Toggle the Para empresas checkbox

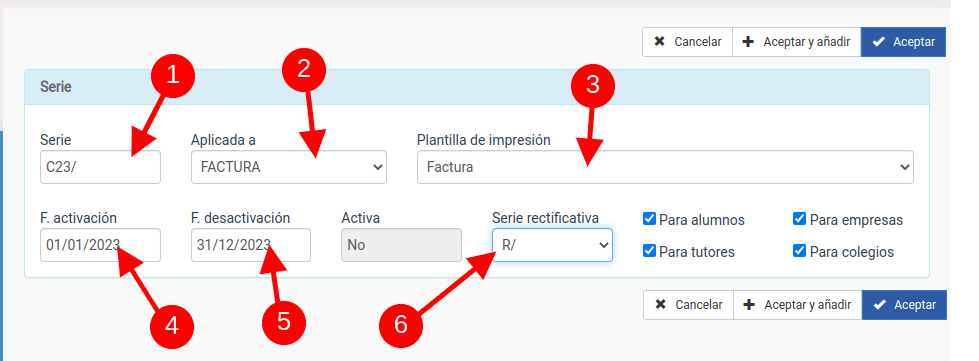coord(799,219)
